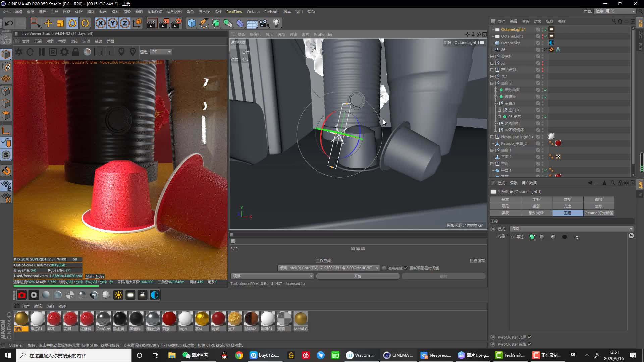Toggle 渲染完成 checkbox
The image size is (644, 362).
(384, 268)
